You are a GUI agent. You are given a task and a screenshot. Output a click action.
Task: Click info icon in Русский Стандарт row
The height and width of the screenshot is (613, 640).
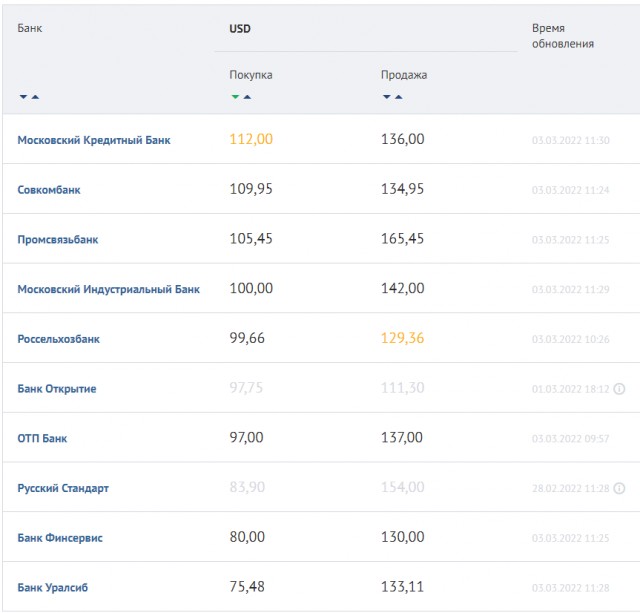click(x=619, y=488)
